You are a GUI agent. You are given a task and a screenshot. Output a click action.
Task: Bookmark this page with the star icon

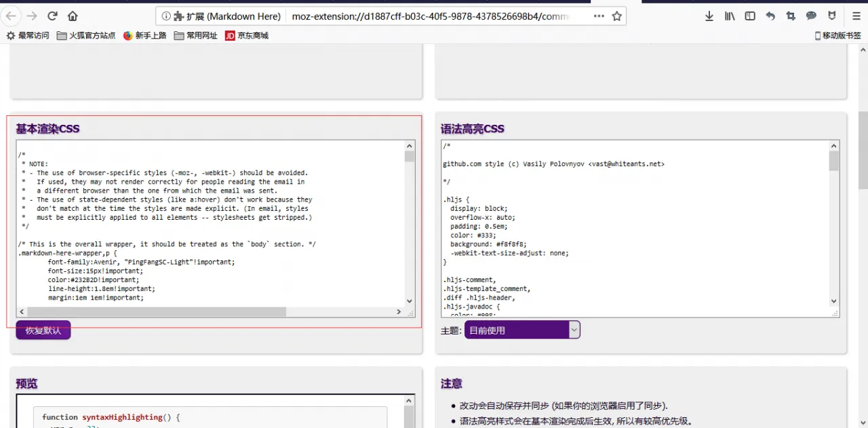pyautogui.click(x=616, y=16)
